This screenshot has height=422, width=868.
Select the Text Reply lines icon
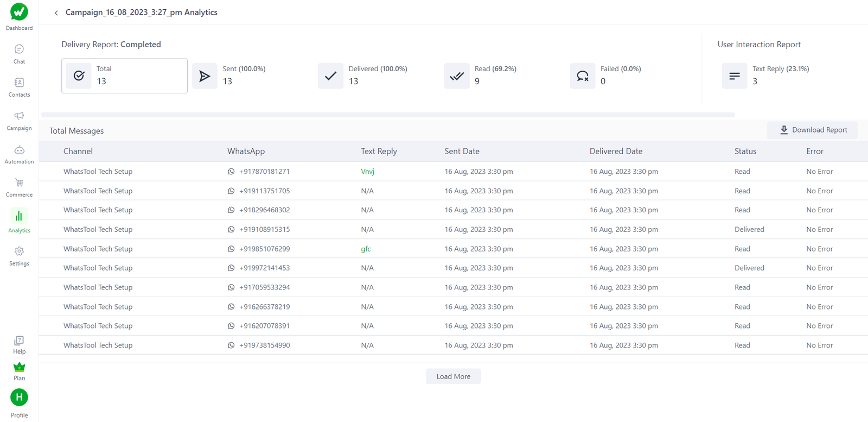click(x=735, y=76)
